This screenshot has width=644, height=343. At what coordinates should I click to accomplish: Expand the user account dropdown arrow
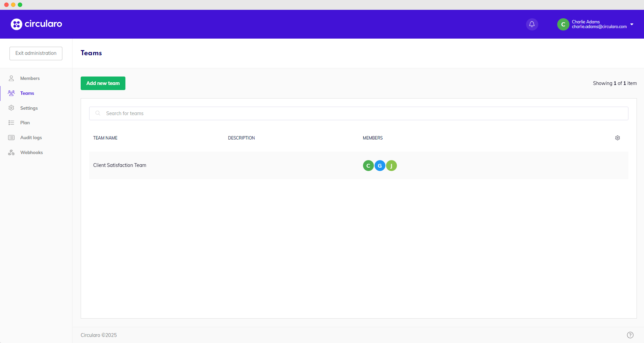(x=632, y=24)
